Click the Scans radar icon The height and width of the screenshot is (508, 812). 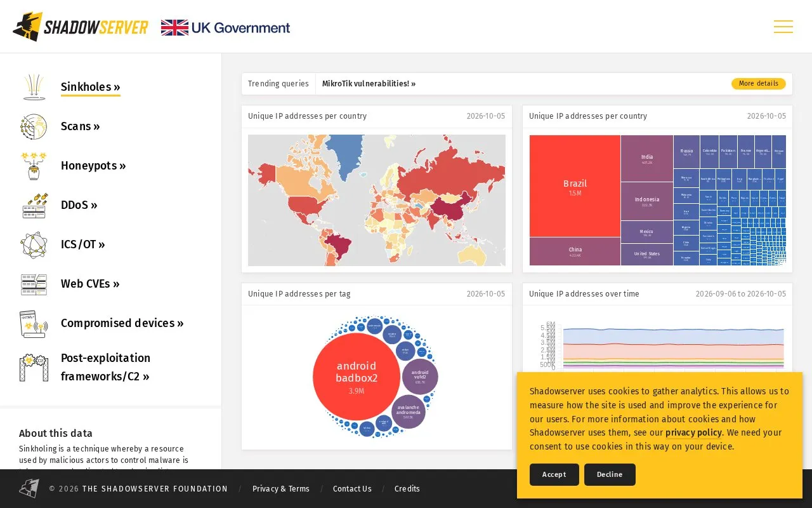tap(34, 126)
